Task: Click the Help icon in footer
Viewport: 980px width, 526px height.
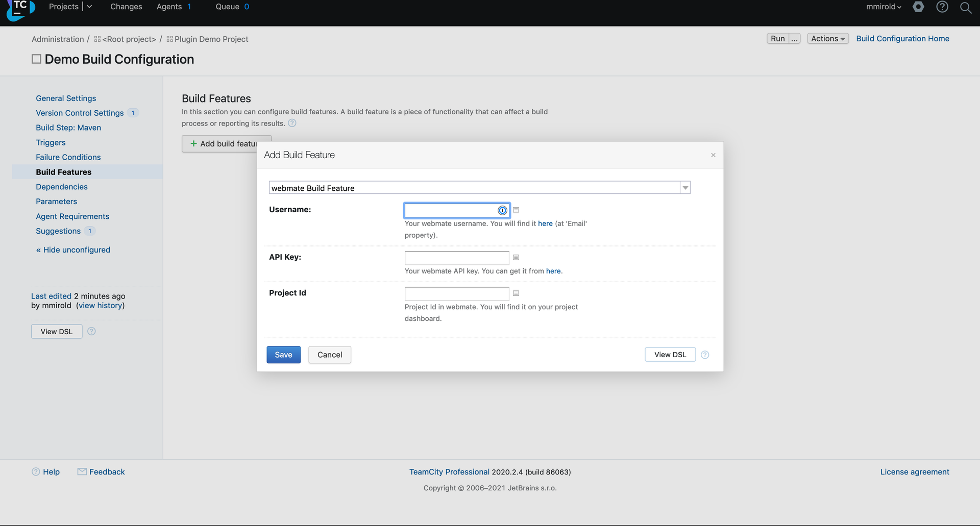Action: tap(36, 472)
